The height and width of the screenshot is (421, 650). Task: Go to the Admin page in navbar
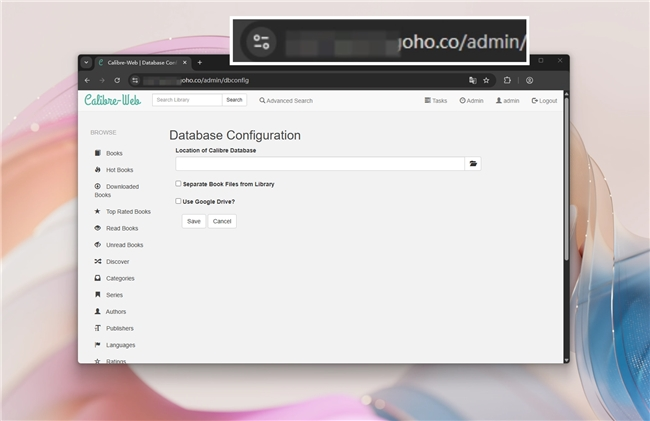(x=471, y=101)
